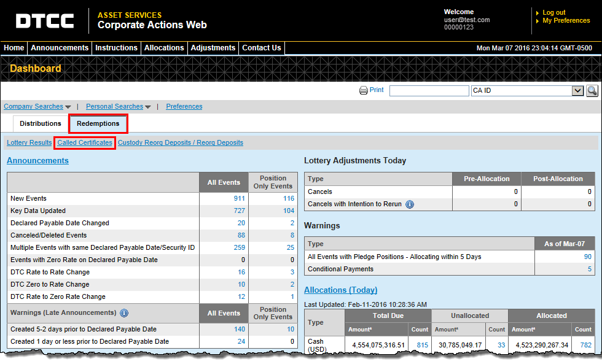Open New Events count 911 under All Events
602x364 pixels.
point(239,198)
